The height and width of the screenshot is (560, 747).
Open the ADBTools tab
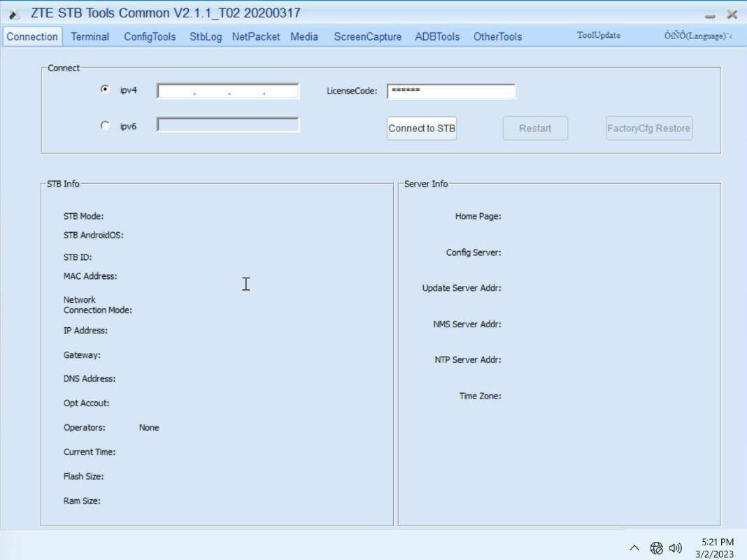point(437,36)
